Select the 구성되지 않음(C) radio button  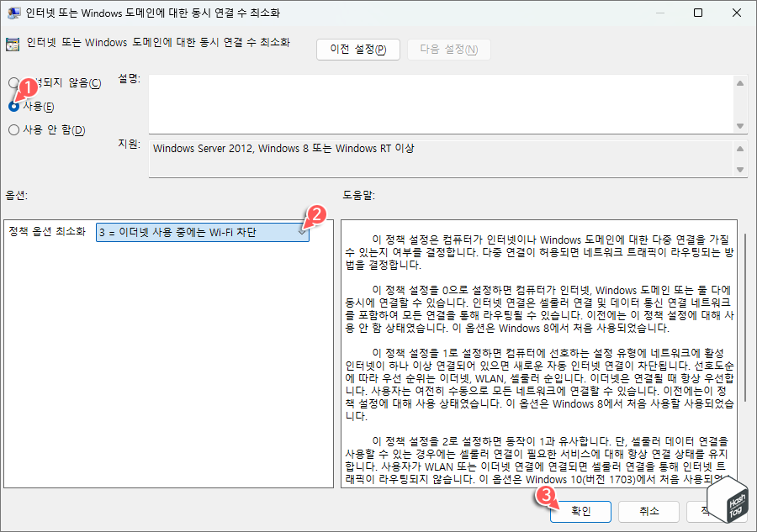click(x=14, y=84)
